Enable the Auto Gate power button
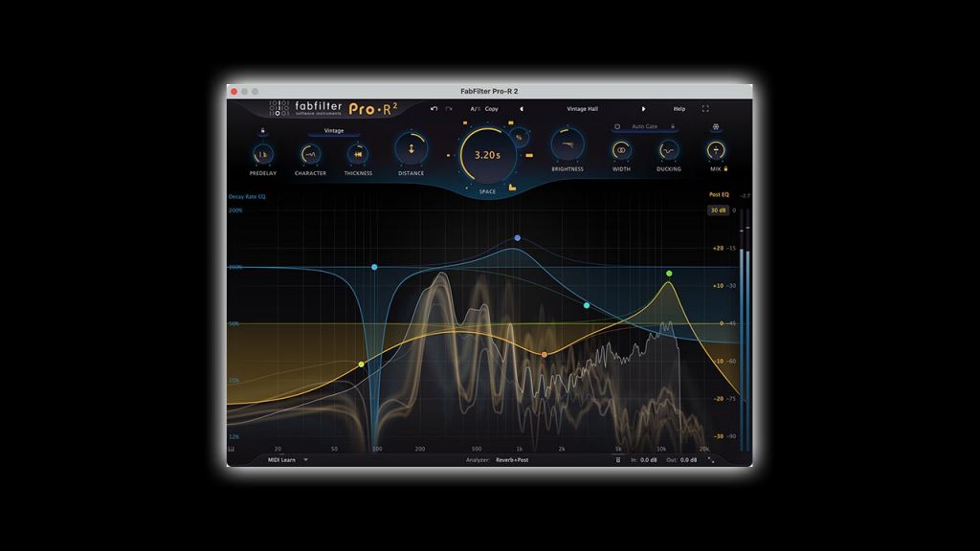 coord(617,126)
